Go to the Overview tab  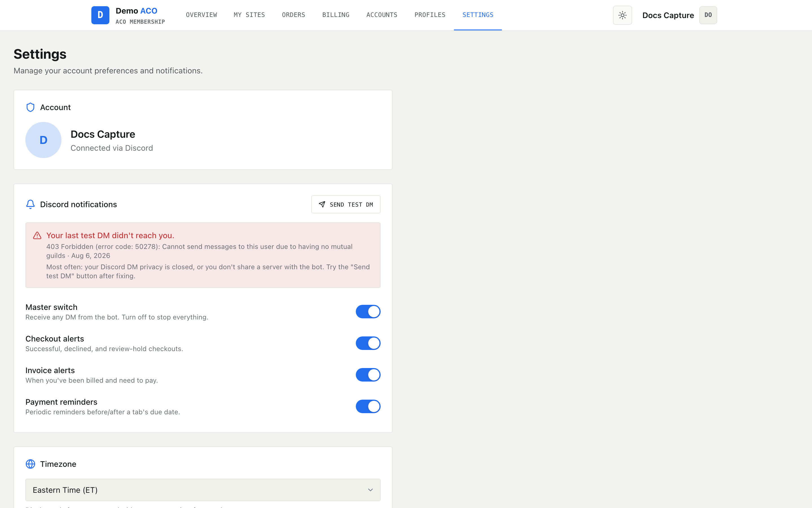[x=201, y=15]
